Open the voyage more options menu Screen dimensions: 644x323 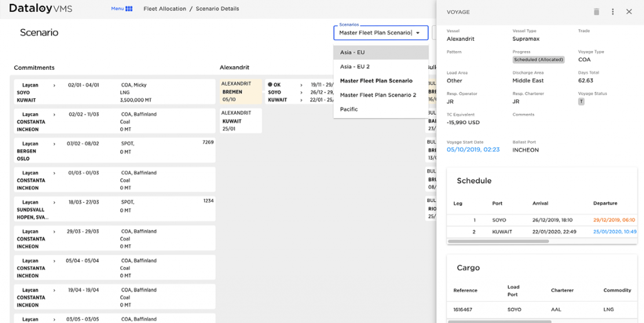(613, 11)
